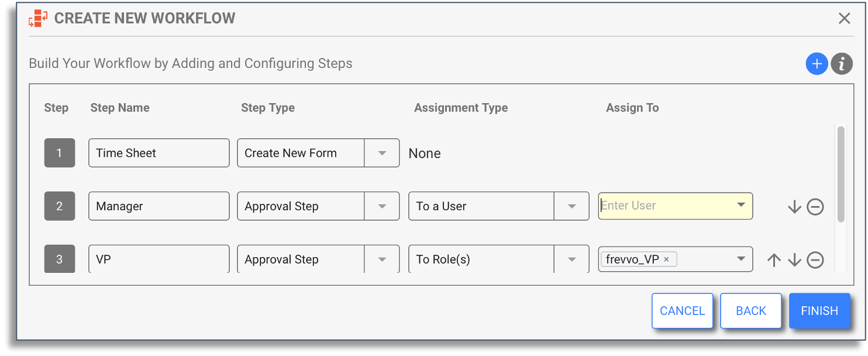The image size is (868, 356).
Task: Remove the Manager step
Action: (815, 207)
